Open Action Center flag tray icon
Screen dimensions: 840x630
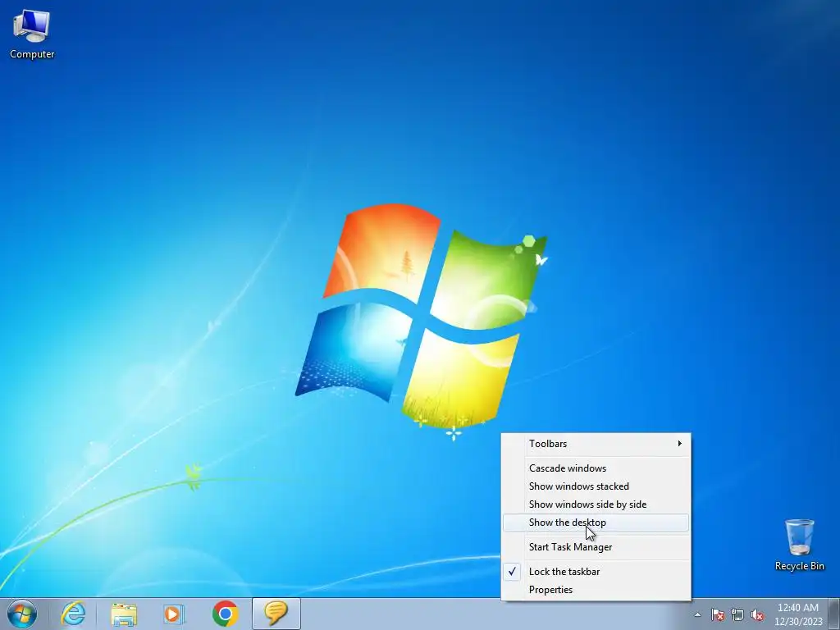pos(718,615)
